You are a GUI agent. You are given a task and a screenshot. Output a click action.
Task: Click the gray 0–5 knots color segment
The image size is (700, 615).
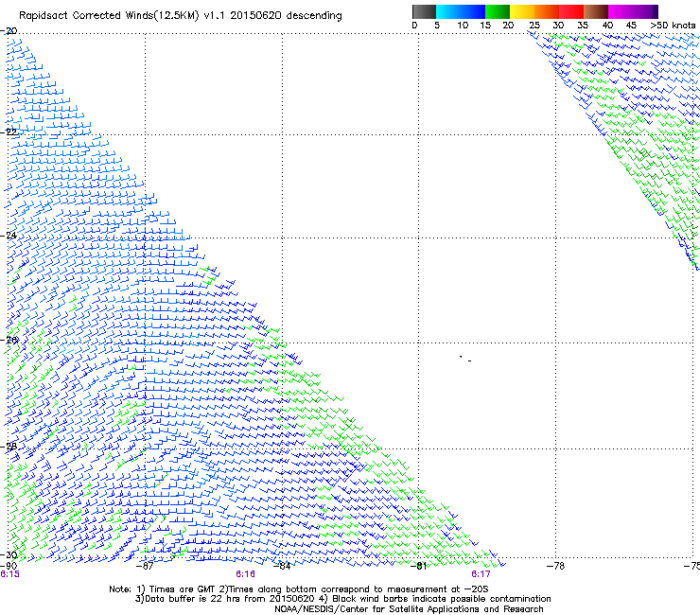tap(424, 11)
